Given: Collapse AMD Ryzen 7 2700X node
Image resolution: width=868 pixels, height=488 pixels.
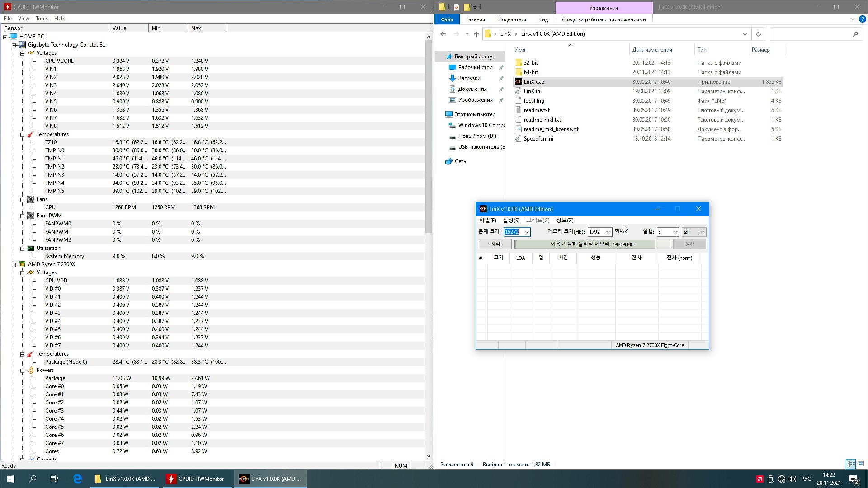Looking at the screenshot, I should click(x=14, y=264).
